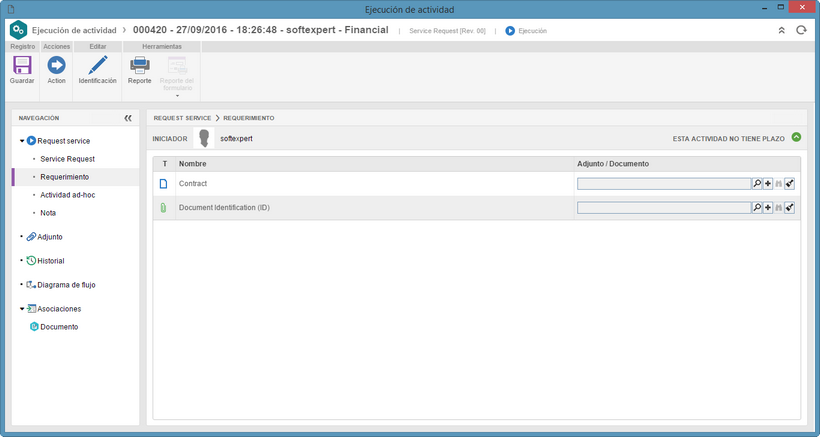Open Nota navigation item
The height and width of the screenshot is (437, 820).
pyautogui.click(x=48, y=213)
